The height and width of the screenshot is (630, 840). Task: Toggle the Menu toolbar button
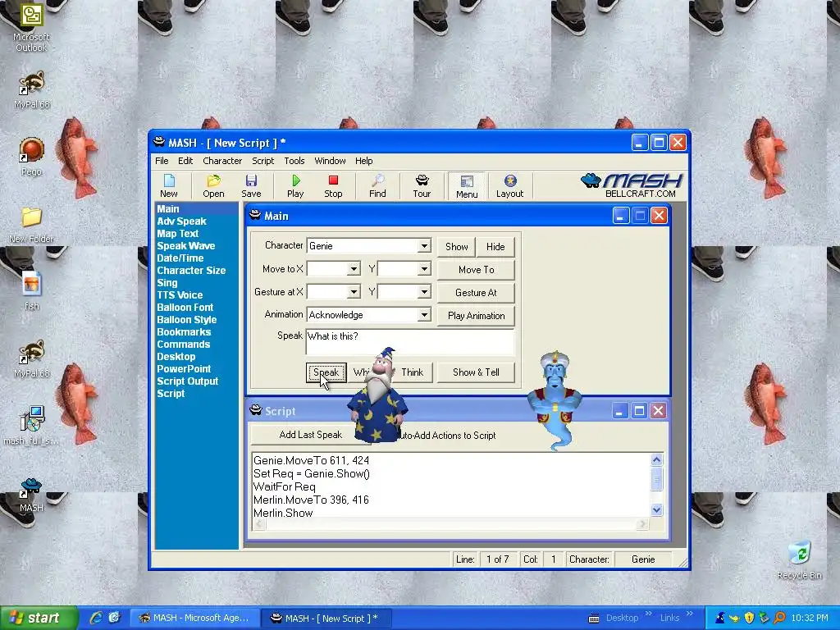[x=467, y=186]
